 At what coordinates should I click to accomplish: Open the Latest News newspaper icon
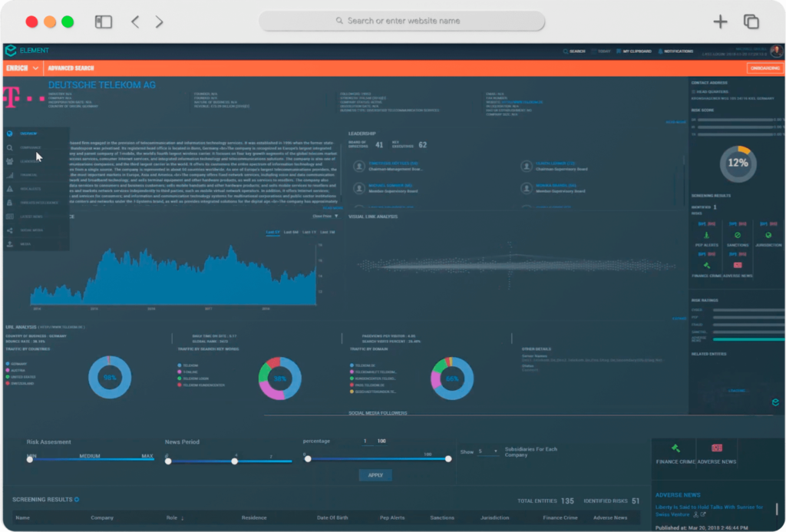click(x=9, y=216)
